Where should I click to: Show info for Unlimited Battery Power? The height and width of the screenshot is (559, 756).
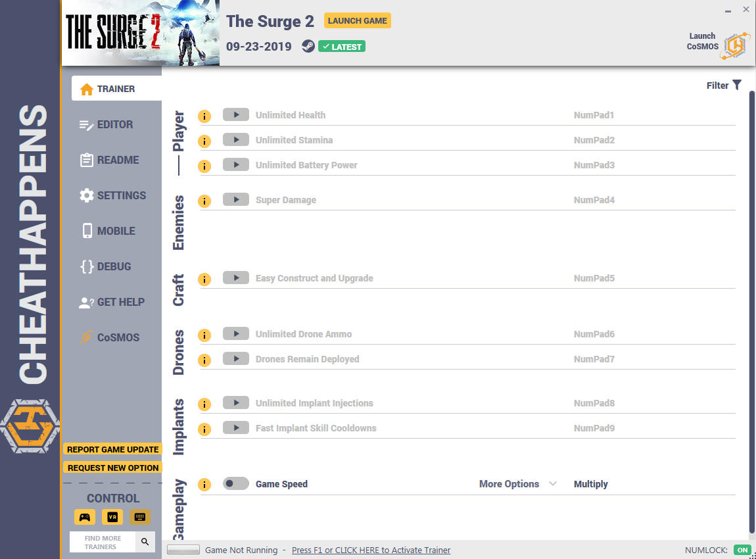[x=204, y=166]
